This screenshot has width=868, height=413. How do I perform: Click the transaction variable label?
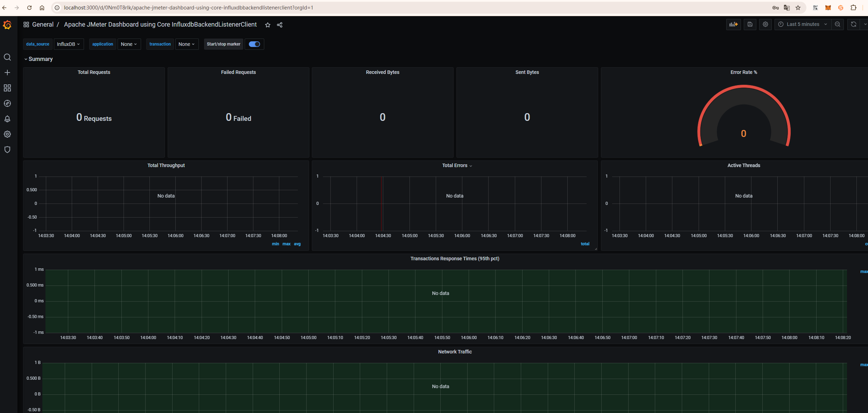click(160, 44)
